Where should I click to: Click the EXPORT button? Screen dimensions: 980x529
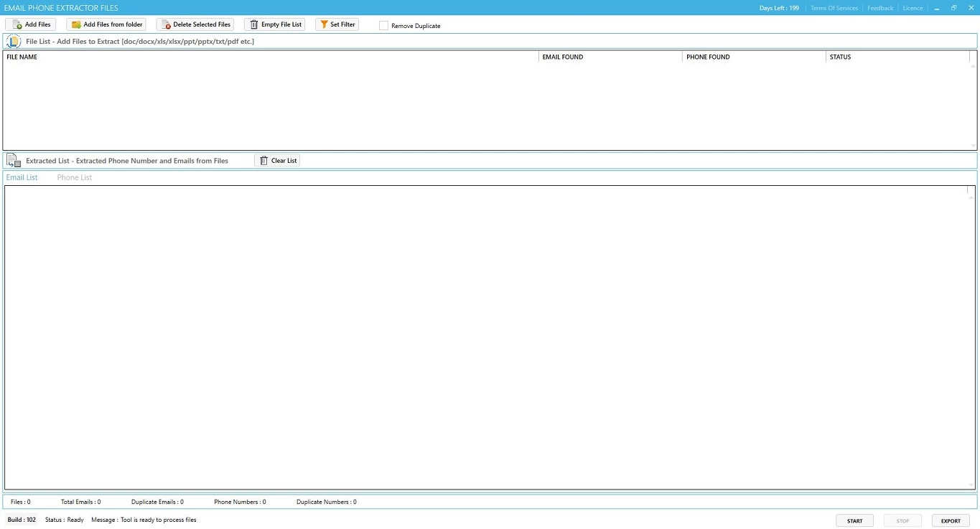pyautogui.click(x=950, y=520)
